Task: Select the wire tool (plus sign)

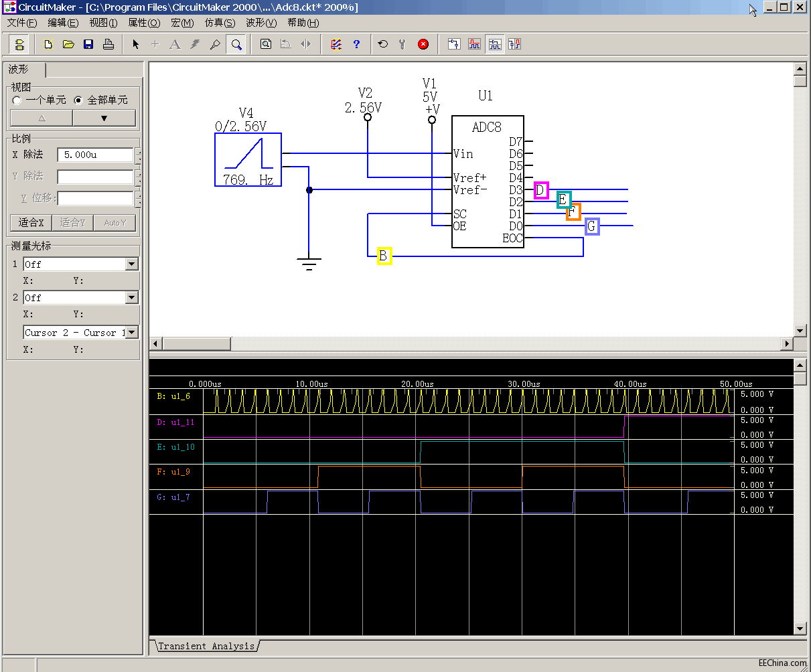Action: [x=155, y=44]
